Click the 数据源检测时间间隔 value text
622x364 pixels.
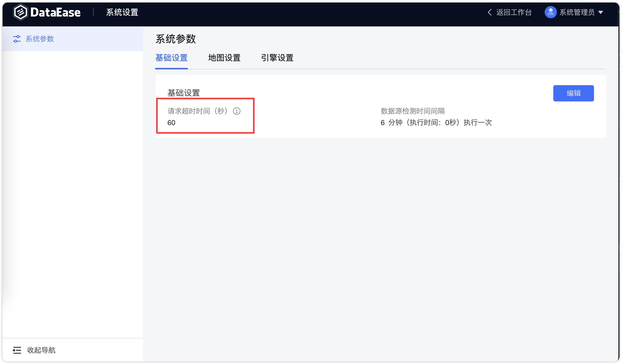pos(436,123)
